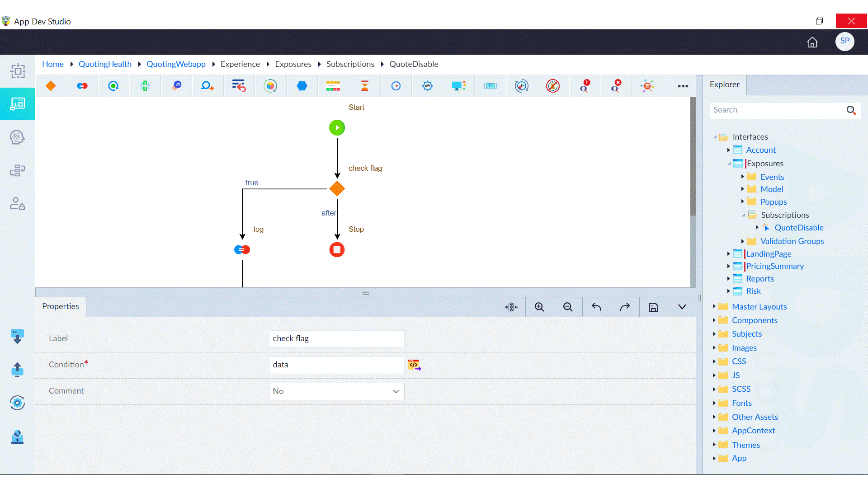Open the Comment dropdown showing No
The image size is (868, 488).
[x=336, y=391]
